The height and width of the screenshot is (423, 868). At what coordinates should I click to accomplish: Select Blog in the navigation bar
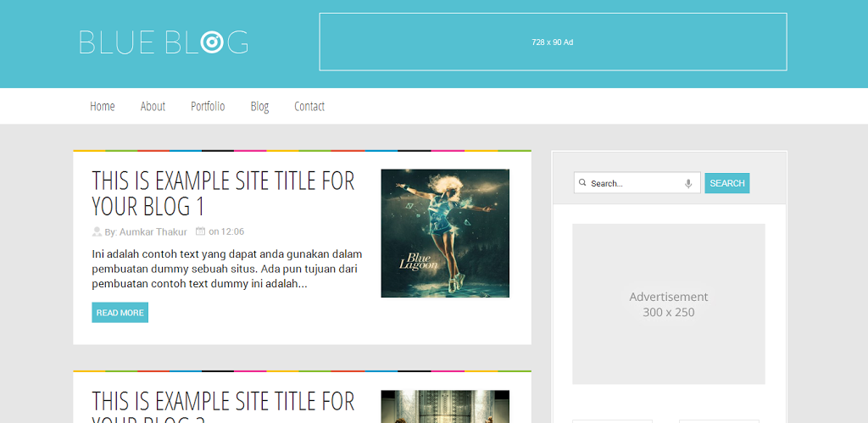pyautogui.click(x=259, y=106)
